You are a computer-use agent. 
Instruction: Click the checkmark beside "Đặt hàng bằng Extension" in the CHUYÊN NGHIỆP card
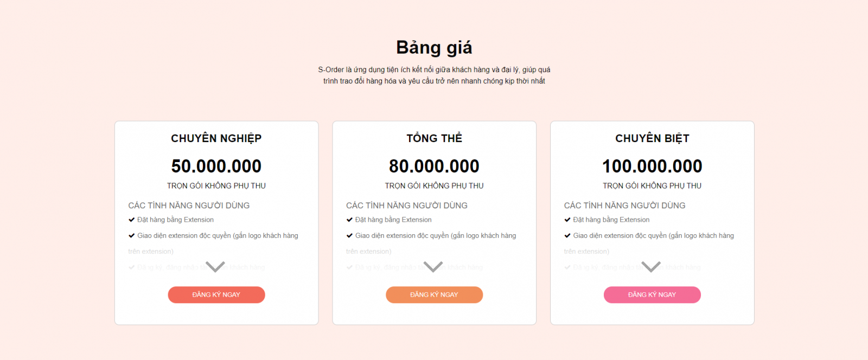pos(131,220)
